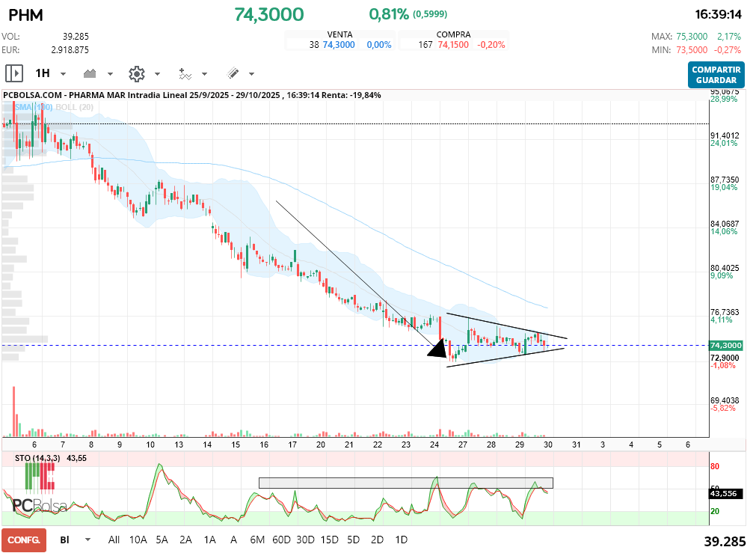The height and width of the screenshot is (556, 756).
Task: Open chart settings gear icon
Action: pyautogui.click(x=136, y=73)
